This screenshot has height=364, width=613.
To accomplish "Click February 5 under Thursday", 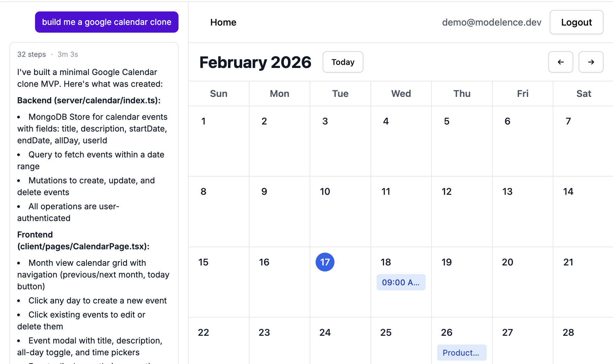I will 461,141.
